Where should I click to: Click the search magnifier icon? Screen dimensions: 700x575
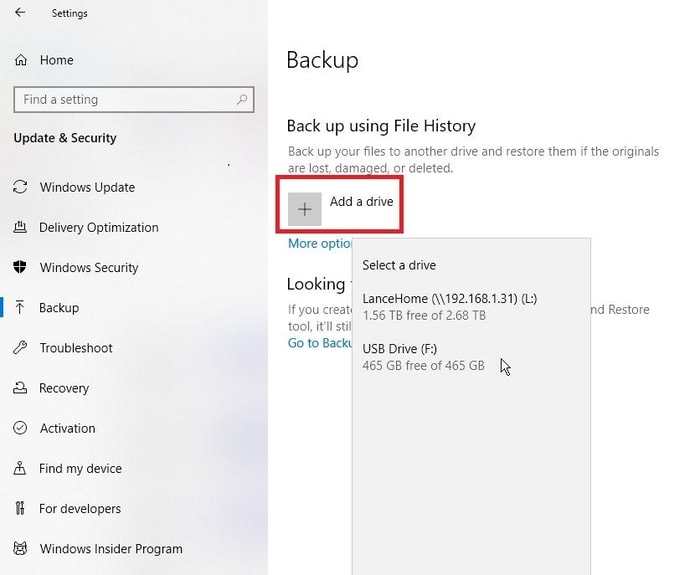pos(242,100)
